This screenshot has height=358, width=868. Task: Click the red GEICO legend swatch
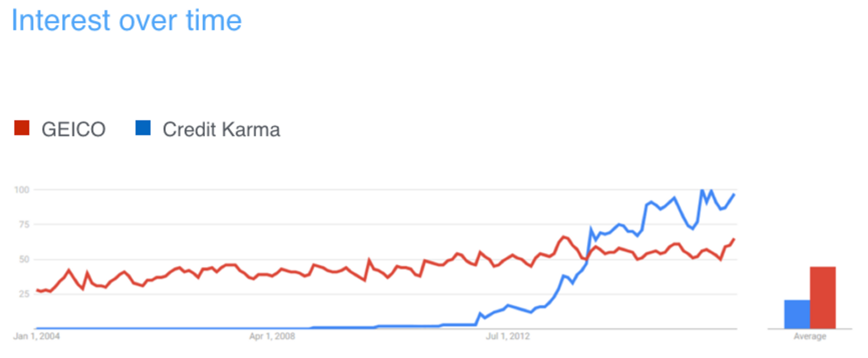coord(22,128)
